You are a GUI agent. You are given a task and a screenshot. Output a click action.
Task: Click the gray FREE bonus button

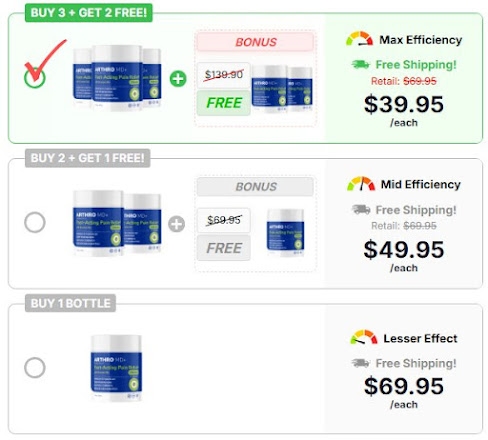coord(224,248)
